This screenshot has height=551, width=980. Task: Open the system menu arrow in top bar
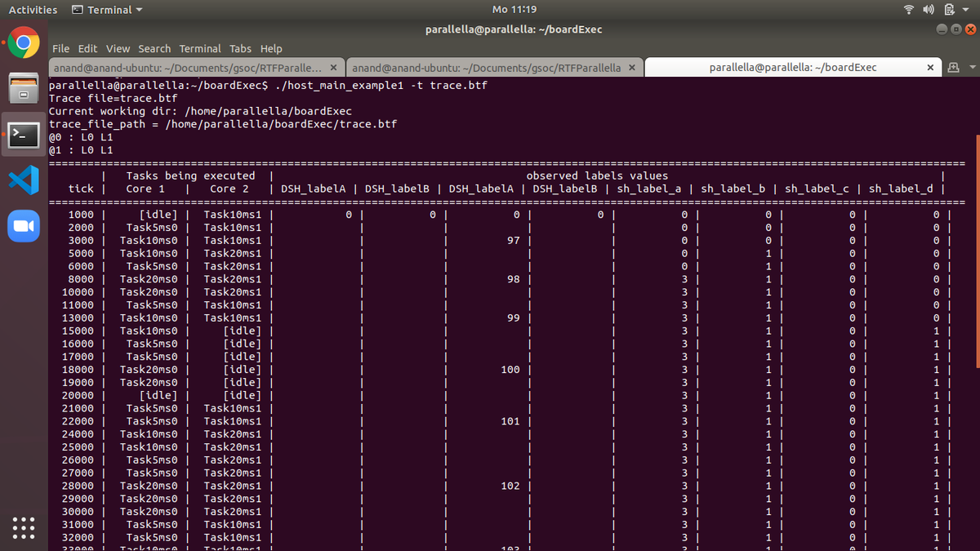[964, 10]
